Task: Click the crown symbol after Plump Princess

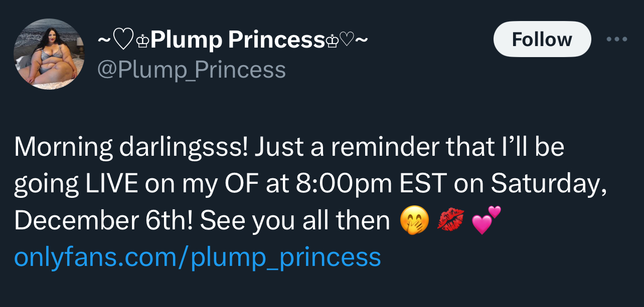Action: [x=332, y=41]
